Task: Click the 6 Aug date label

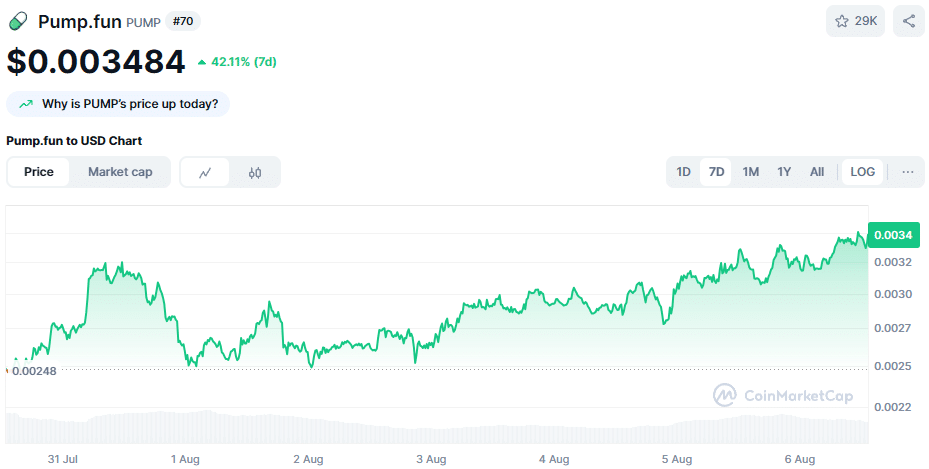Action: coord(800,459)
